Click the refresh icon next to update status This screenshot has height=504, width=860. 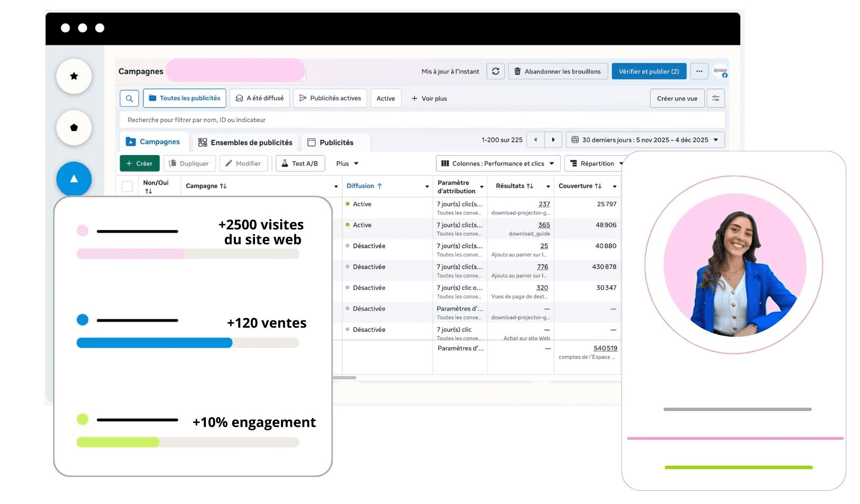click(x=496, y=71)
